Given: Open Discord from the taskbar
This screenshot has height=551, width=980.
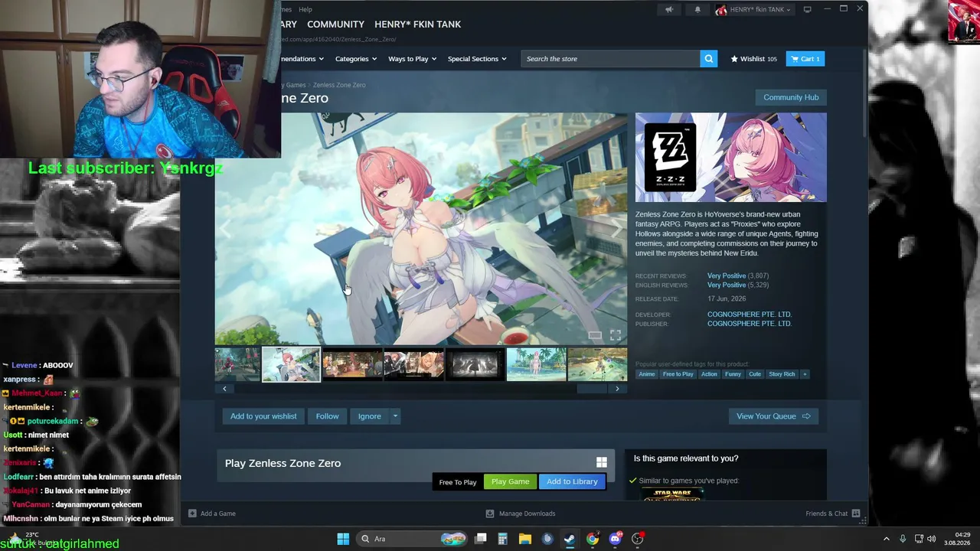Looking at the screenshot, I should pos(615,539).
